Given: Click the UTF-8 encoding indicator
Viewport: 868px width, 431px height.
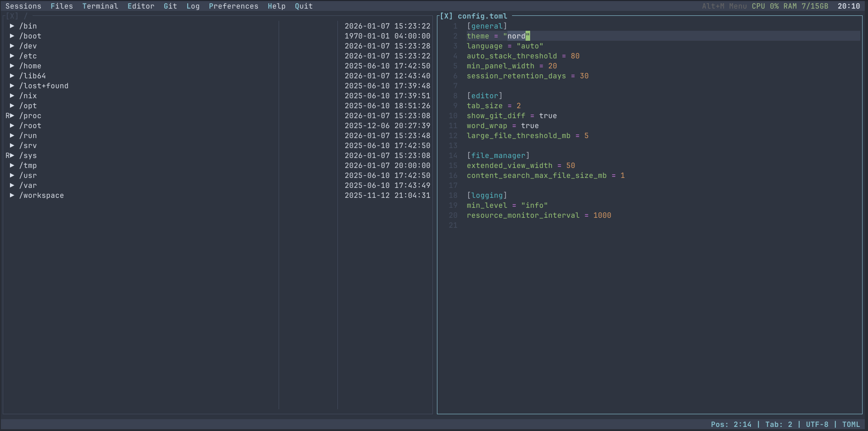Looking at the screenshot, I should 817,425.
